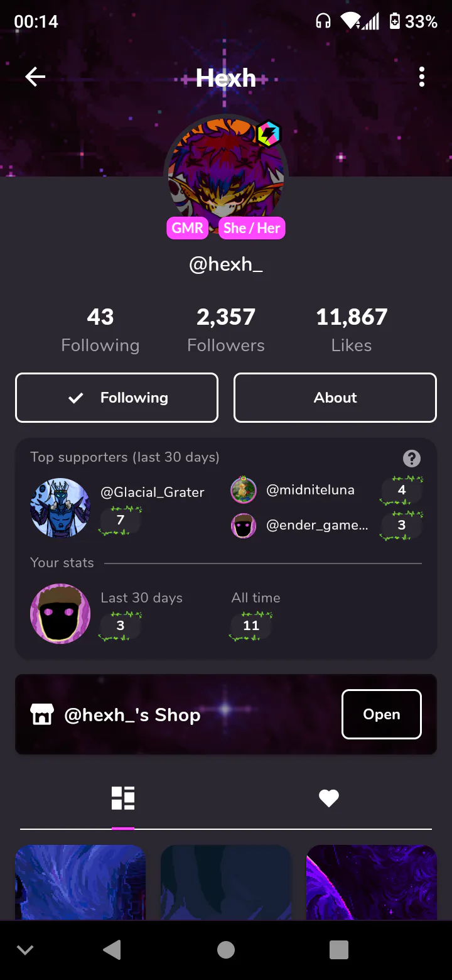Toggle the Following button to unfollow
Screen dimensions: 452x980
pyautogui.click(x=117, y=398)
